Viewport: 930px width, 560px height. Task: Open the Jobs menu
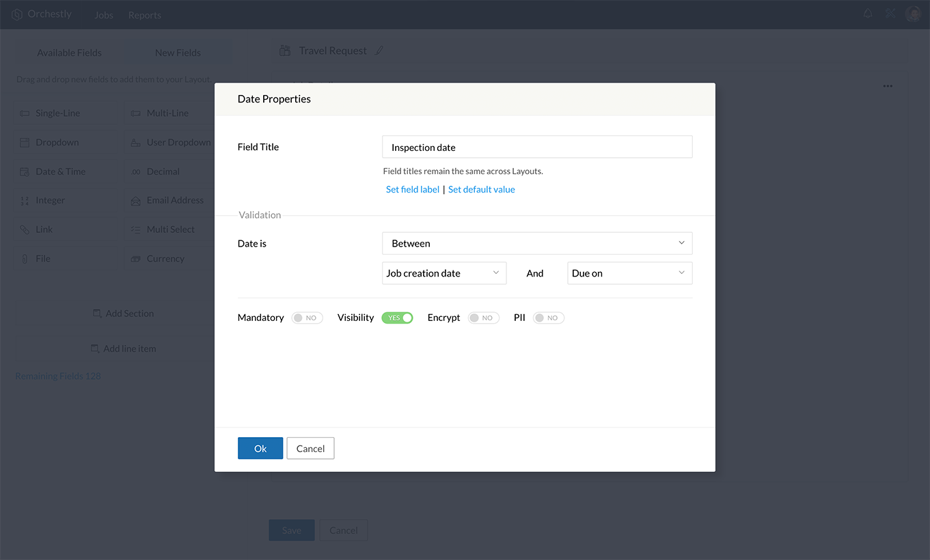[x=104, y=15]
